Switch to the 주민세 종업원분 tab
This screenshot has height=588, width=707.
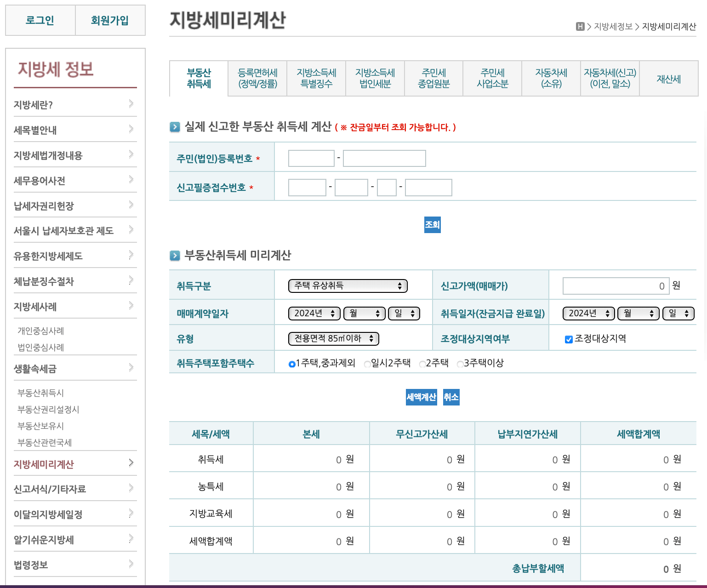433,79
